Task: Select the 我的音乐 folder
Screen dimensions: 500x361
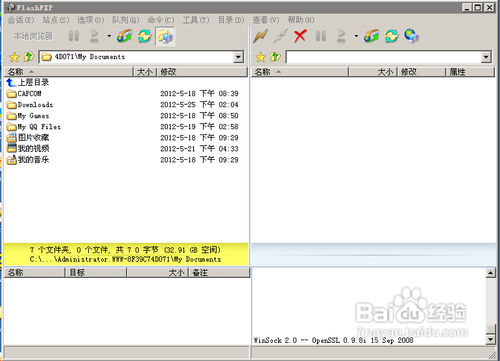Action: tap(28, 160)
